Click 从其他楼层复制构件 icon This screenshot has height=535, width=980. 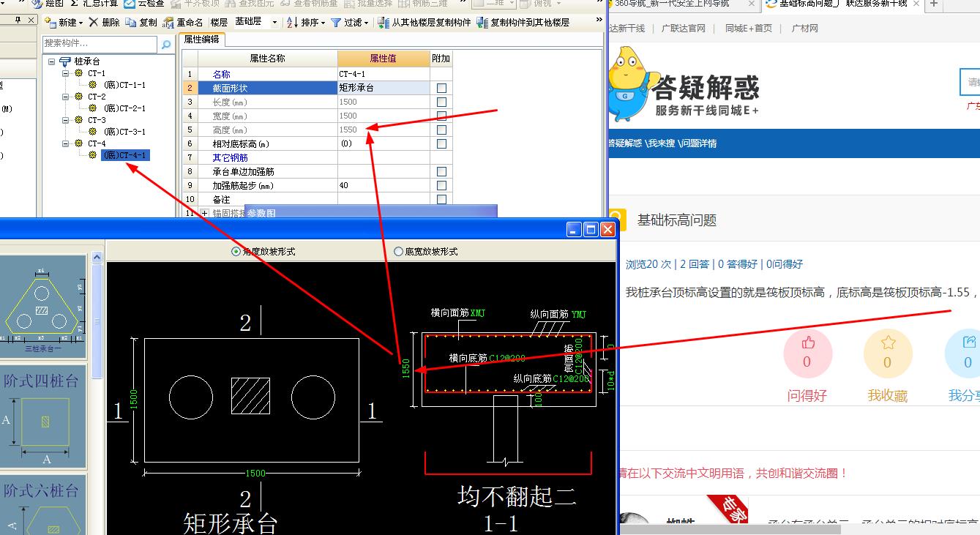coord(384,23)
